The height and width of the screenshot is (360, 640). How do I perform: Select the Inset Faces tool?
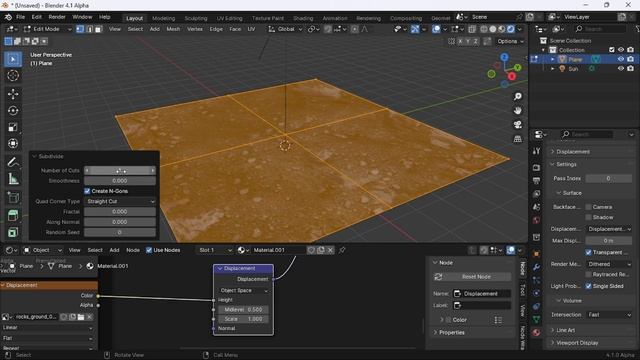(x=13, y=232)
